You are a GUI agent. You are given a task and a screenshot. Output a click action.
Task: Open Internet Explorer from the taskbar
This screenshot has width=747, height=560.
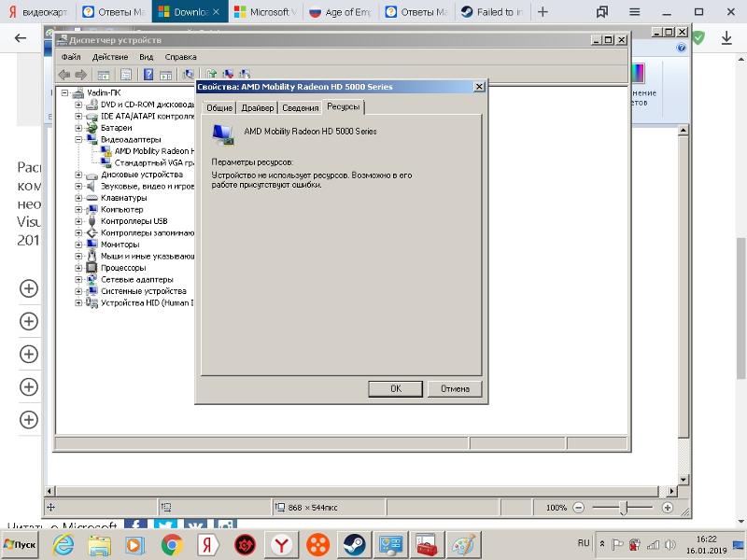click(x=63, y=544)
